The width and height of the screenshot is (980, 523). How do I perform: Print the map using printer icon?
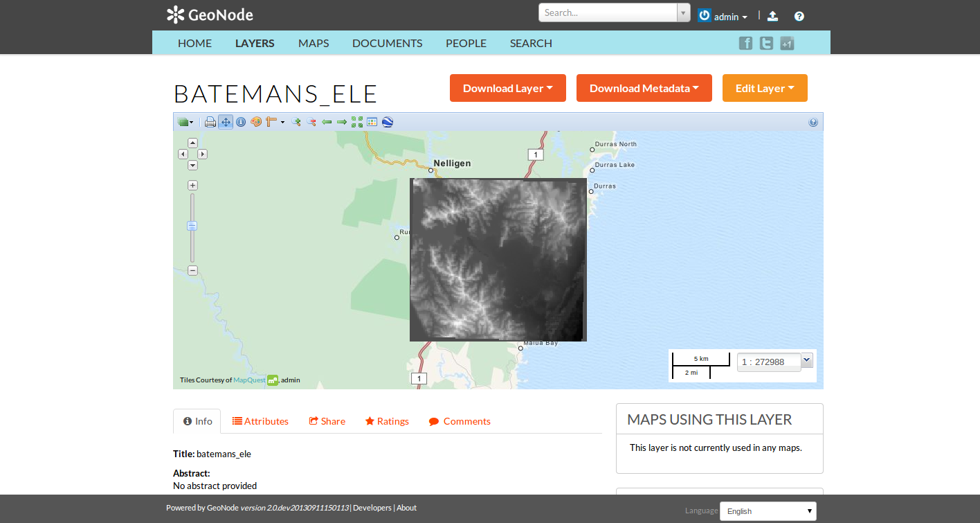[x=210, y=122]
